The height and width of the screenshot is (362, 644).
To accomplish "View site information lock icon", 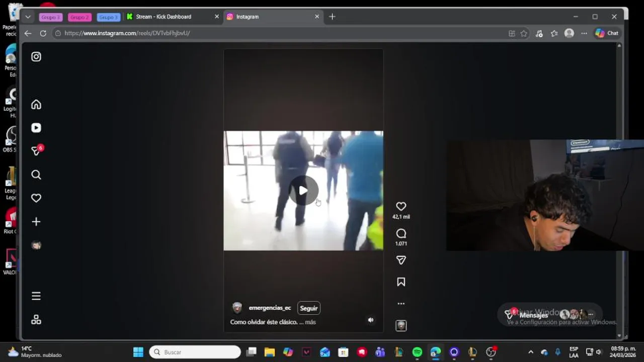I will click(58, 33).
